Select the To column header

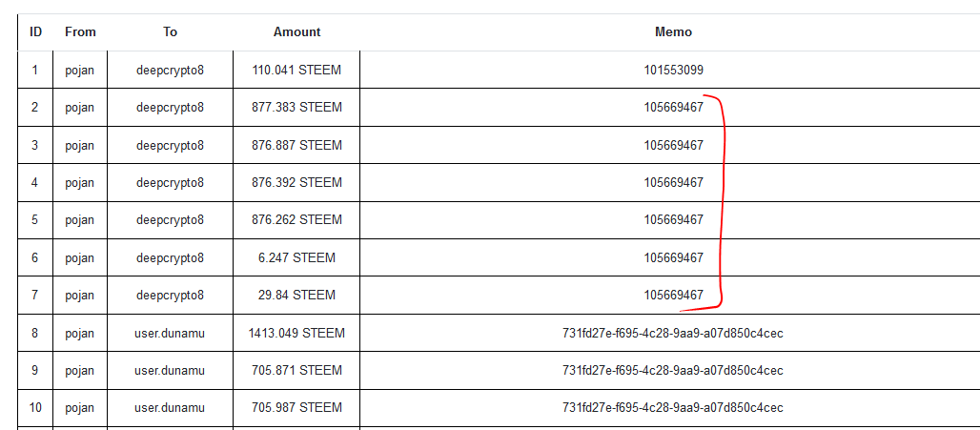(x=170, y=31)
